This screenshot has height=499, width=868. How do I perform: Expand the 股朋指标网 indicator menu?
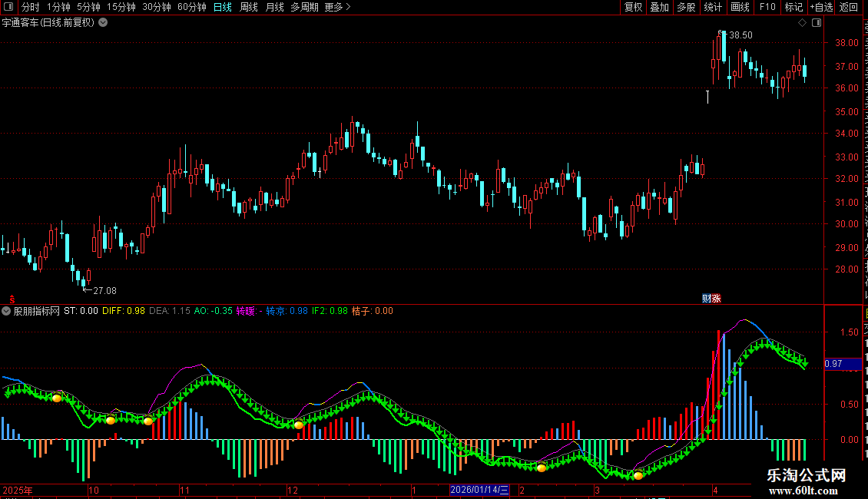coord(6,311)
